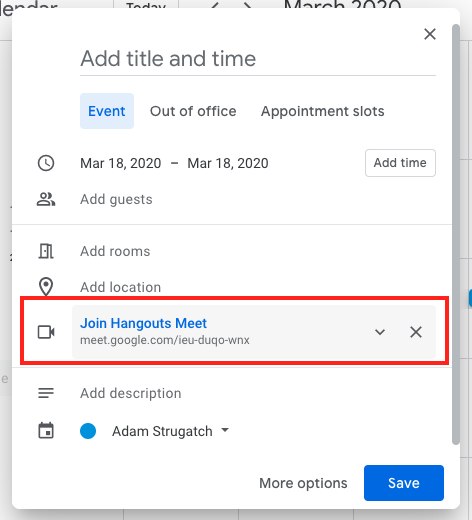Screen dimensions: 472x520
Task: Click the video camera icon
Action: pos(46,332)
